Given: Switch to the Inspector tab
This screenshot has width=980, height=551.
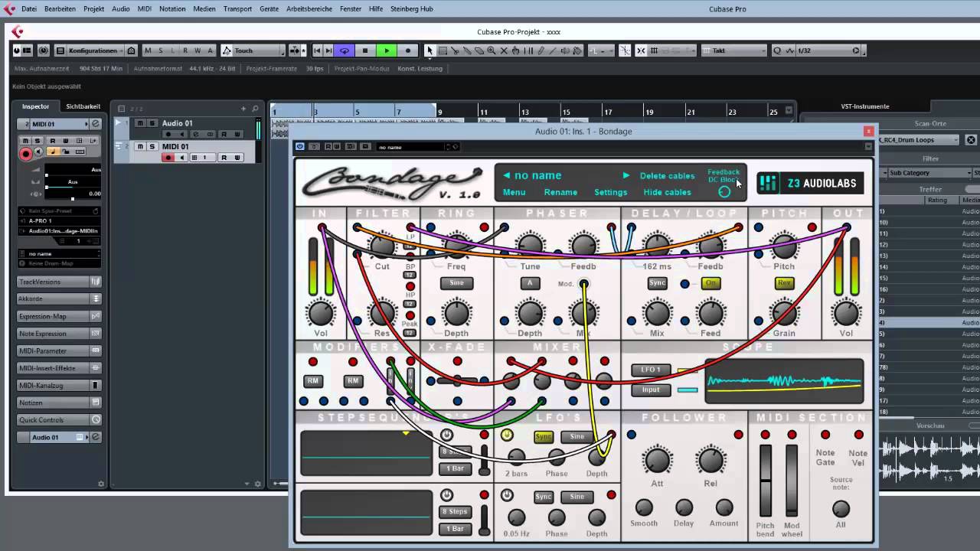Looking at the screenshot, I should coord(35,106).
